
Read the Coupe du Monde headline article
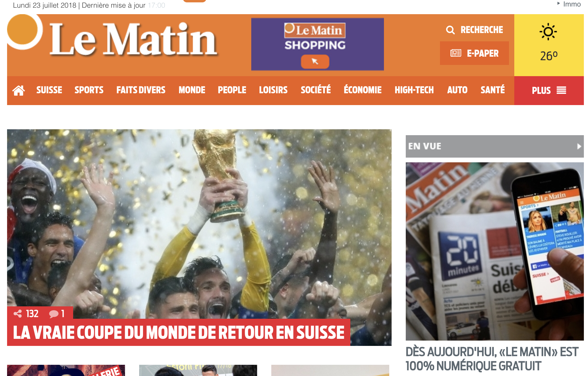179,332
